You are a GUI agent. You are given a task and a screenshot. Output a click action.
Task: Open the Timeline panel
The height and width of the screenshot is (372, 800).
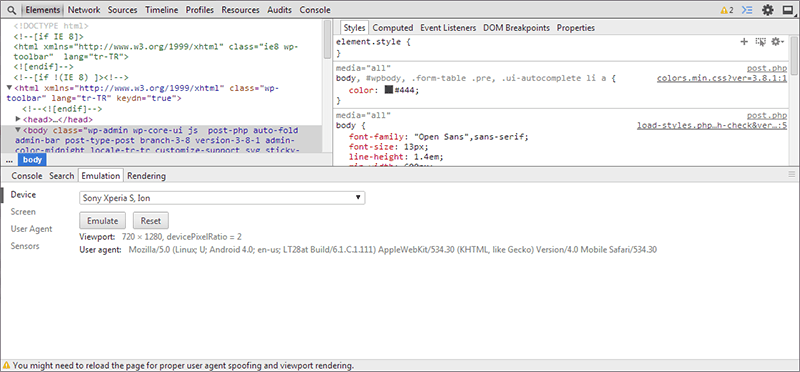162,10
